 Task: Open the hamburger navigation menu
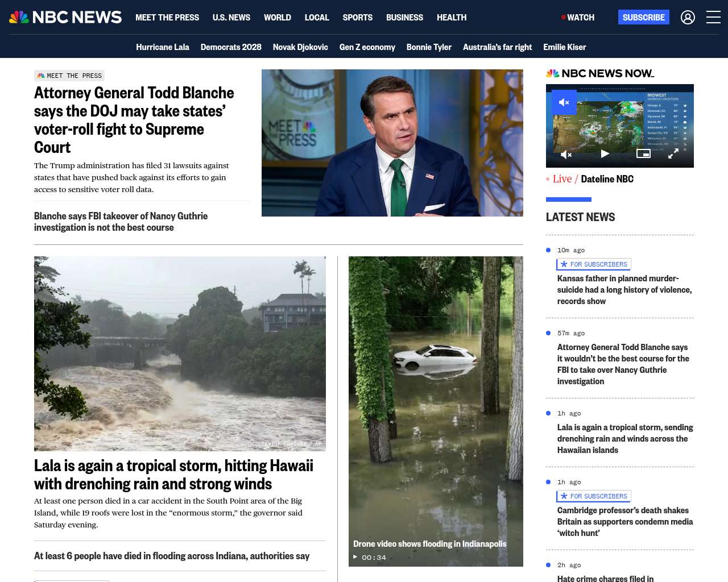click(x=713, y=17)
